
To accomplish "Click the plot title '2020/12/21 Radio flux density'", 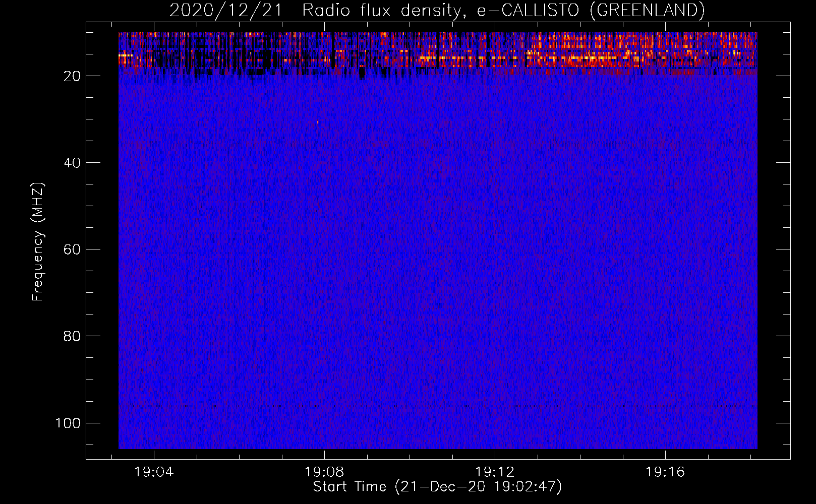I will pos(437,10).
